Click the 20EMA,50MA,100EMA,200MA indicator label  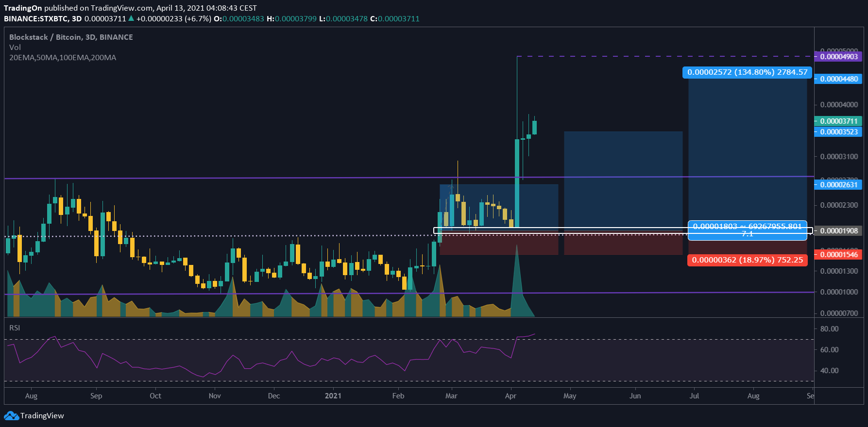coord(63,58)
